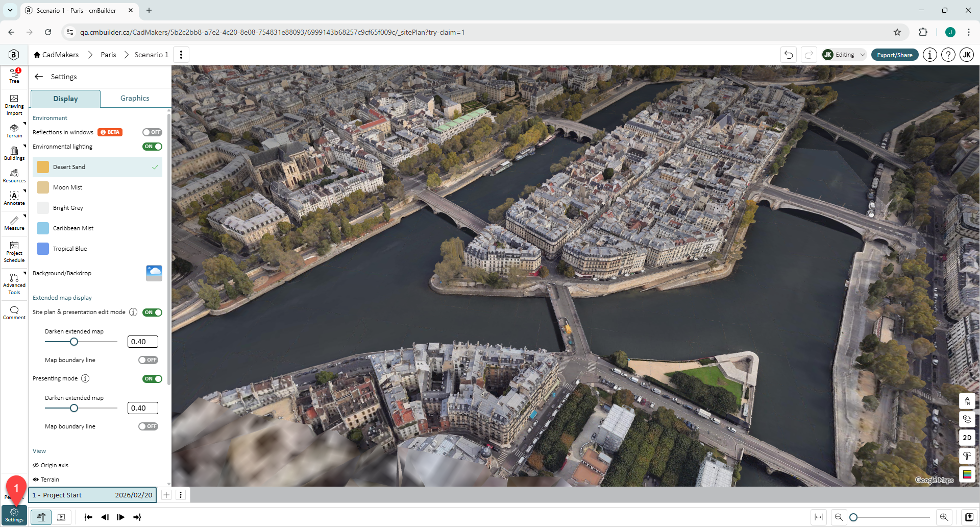Click the 3D view orientation cube icon
This screenshot has height=527, width=980.
click(x=967, y=419)
